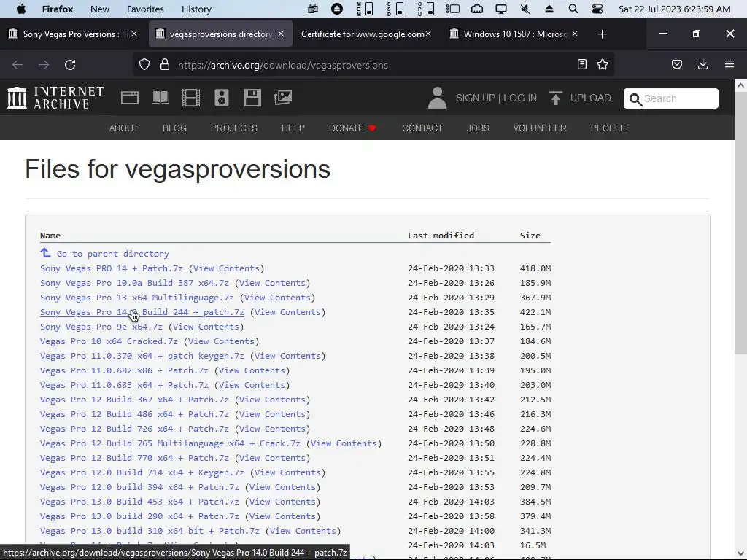Click the menu bar date and time
Viewport: 747px width, 560px height.
(674, 9)
